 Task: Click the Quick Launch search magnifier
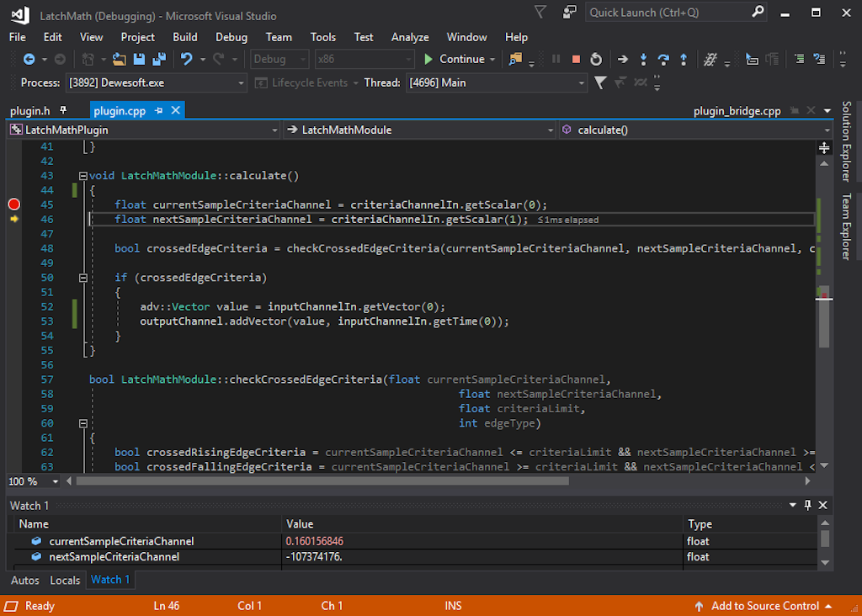[x=758, y=12]
